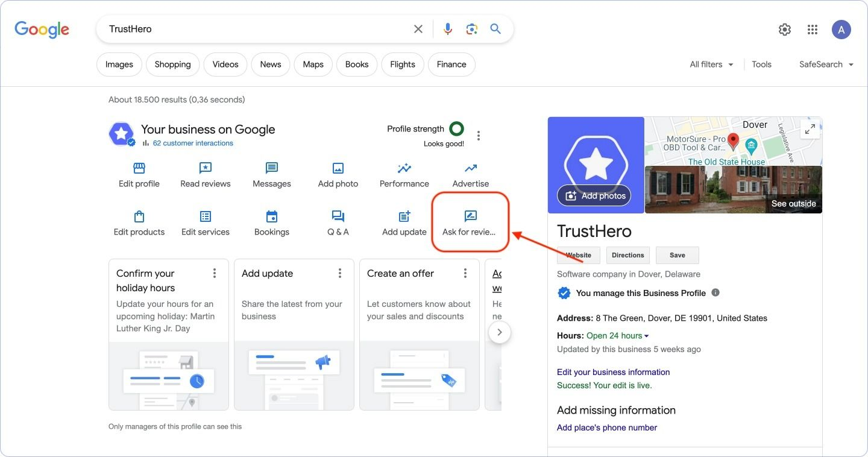The width and height of the screenshot is (868, 457).
Task: Click the Ask for reviews icon
Action: tap(470, 216)
